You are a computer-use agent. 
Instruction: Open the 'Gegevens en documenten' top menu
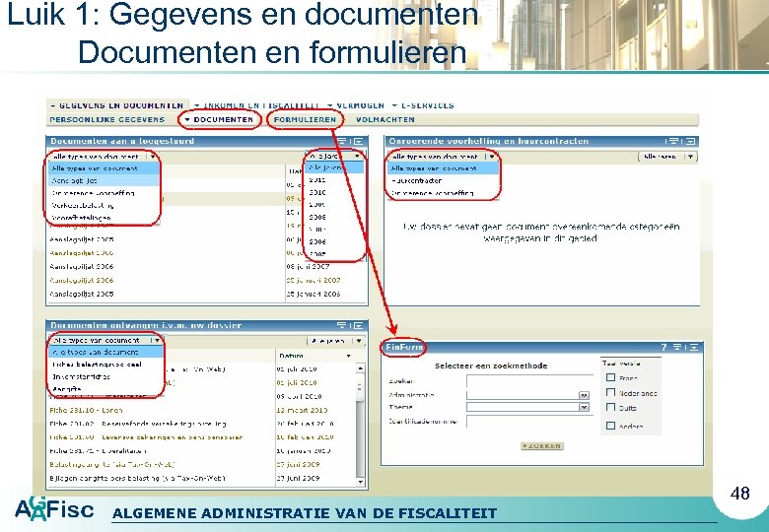click(116, 105)
